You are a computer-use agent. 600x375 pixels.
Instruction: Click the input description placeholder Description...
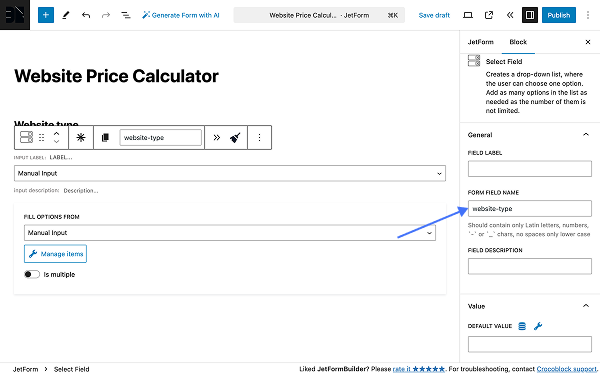(81, 191)
